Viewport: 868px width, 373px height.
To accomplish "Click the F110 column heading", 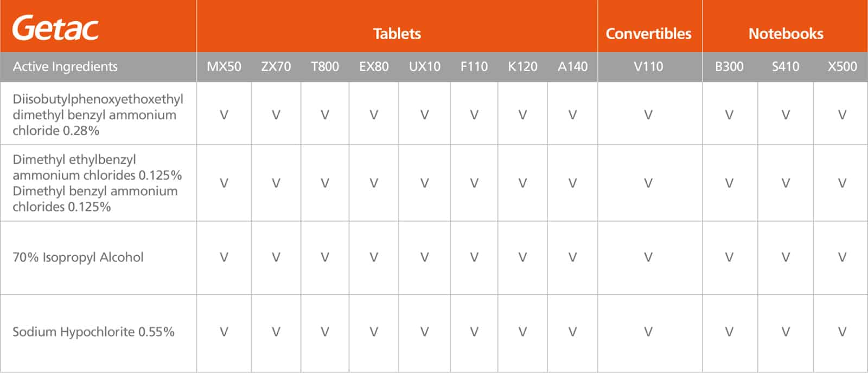I will pyautogui.click(x=474, y=67).
